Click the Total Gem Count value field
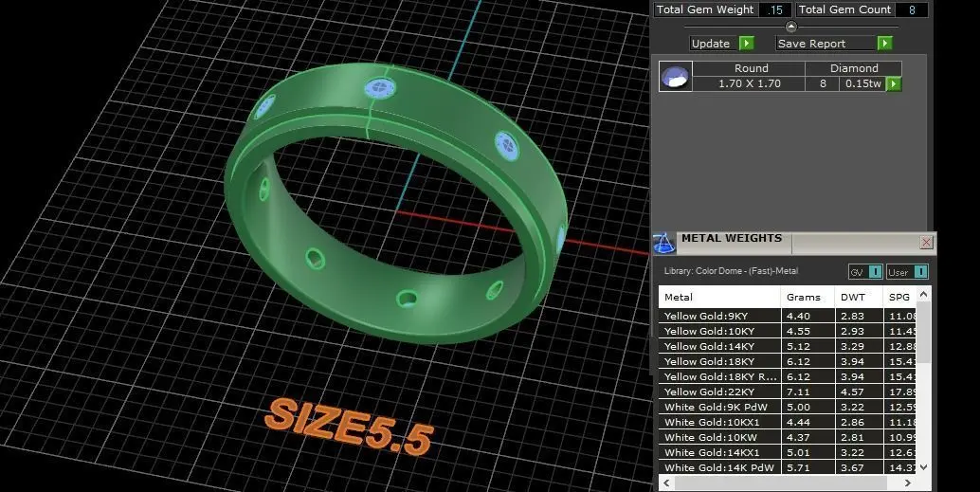The height and width of the screenshot is (492, 980). point(912,10)
